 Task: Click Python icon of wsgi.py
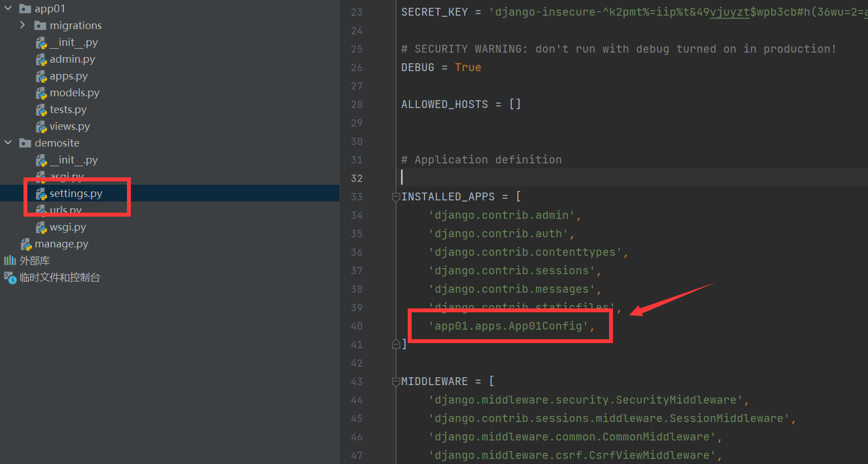tap(41, 227)
